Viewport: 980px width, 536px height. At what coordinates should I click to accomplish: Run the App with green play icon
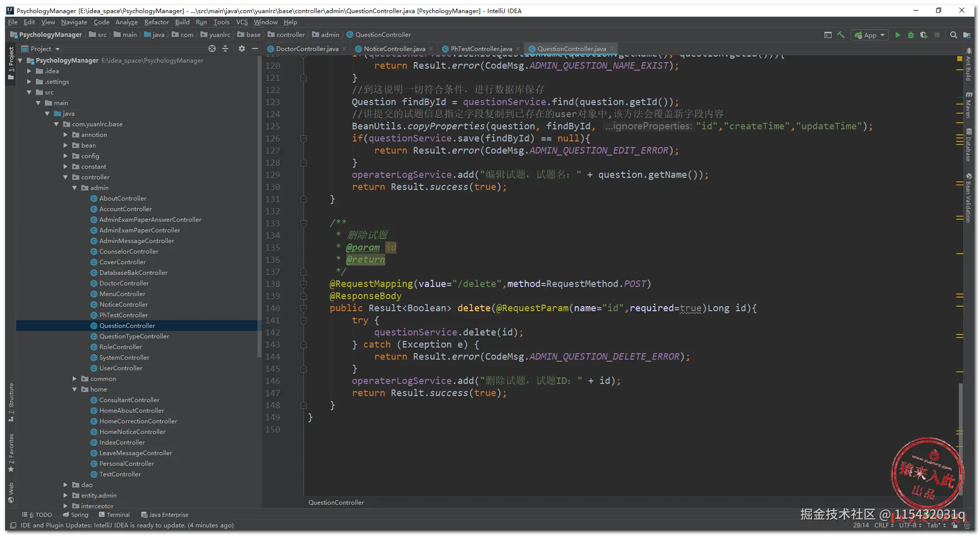coord(898,35)
